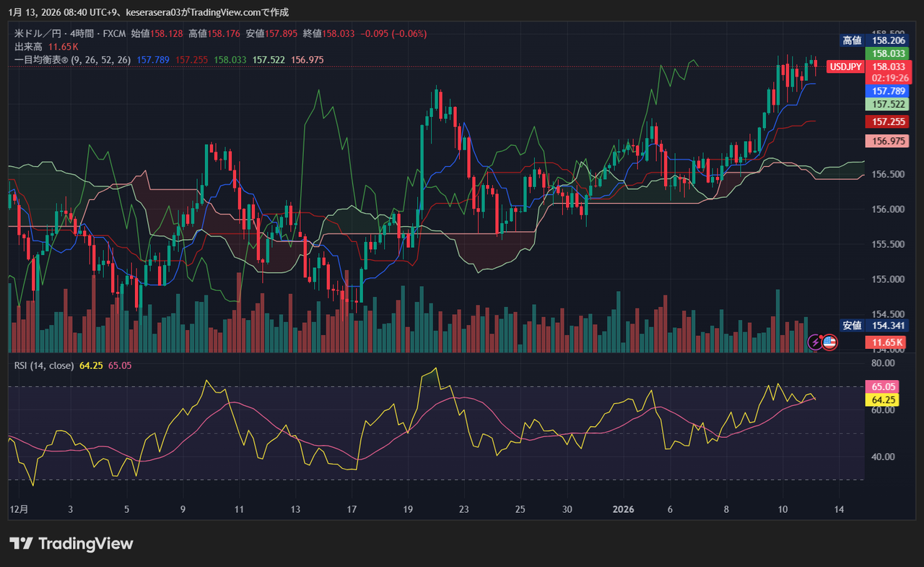Click the 始値 158.128 open value
The image size is (924, 567).
pyautogui.click(x=157, y=33)
